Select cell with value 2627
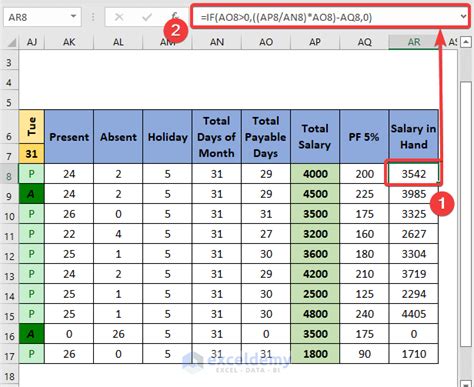The width and height of the screenshot is (474, 387). pyautogui.click(x=413, y=234)
